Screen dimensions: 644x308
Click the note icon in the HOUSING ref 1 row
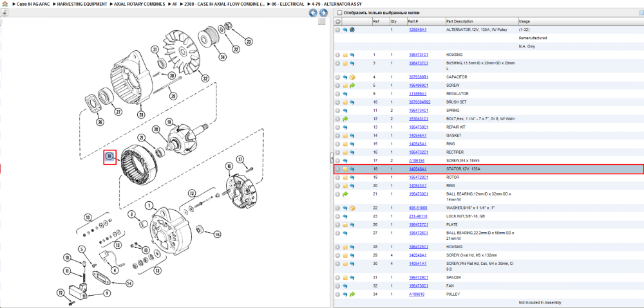pos(345,55)
